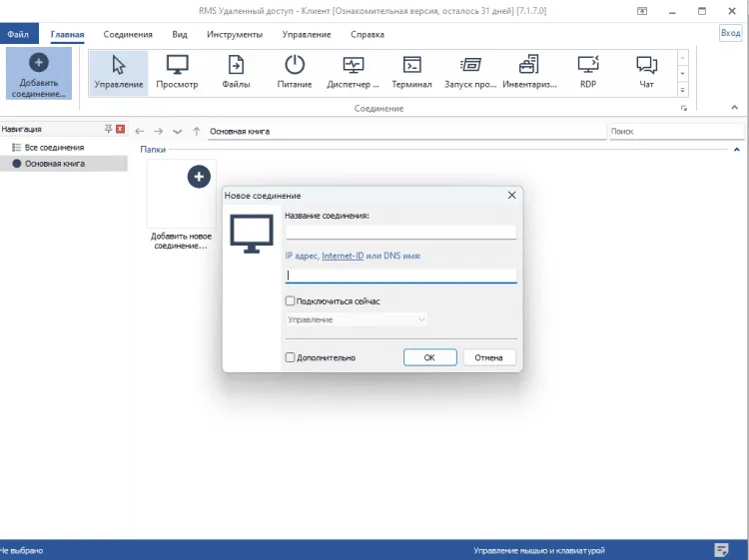749x560 pixels.
Task: Open the Чат chat tool
Action: click(x=646, y=72)
